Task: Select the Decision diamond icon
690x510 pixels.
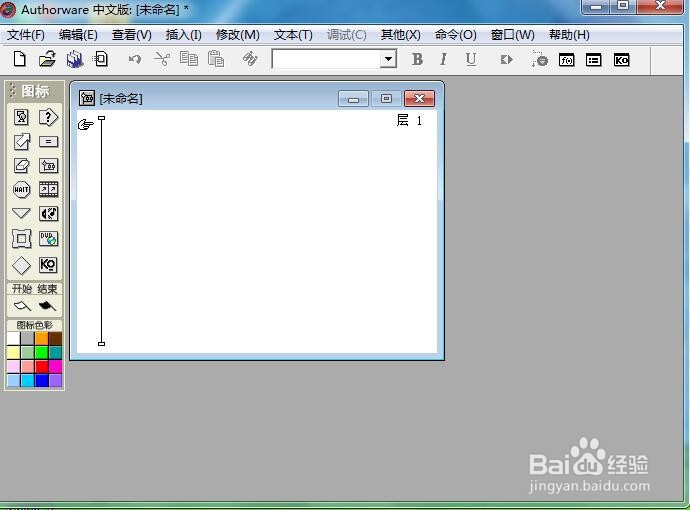Action: coord(22,265)
